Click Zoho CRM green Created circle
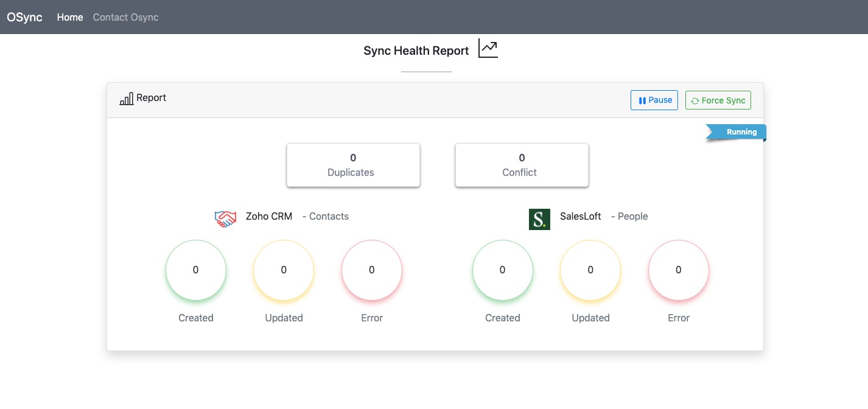 click(196, 270)
